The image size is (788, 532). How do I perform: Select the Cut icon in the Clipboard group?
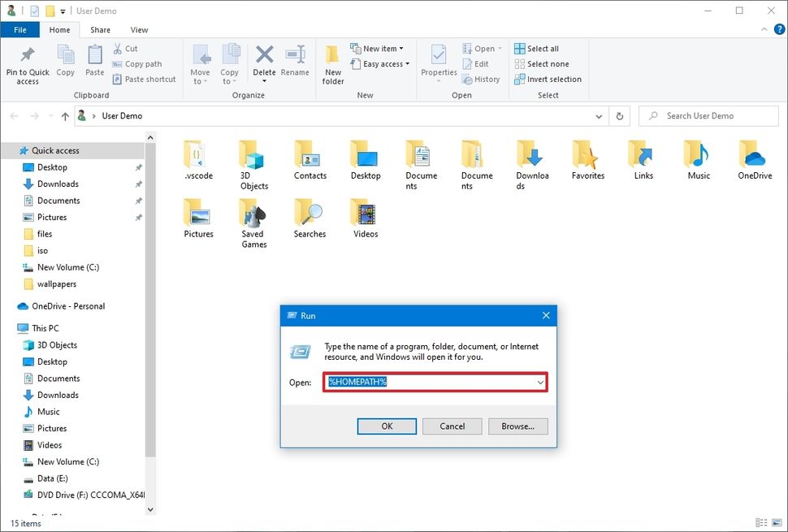(119, 49)
